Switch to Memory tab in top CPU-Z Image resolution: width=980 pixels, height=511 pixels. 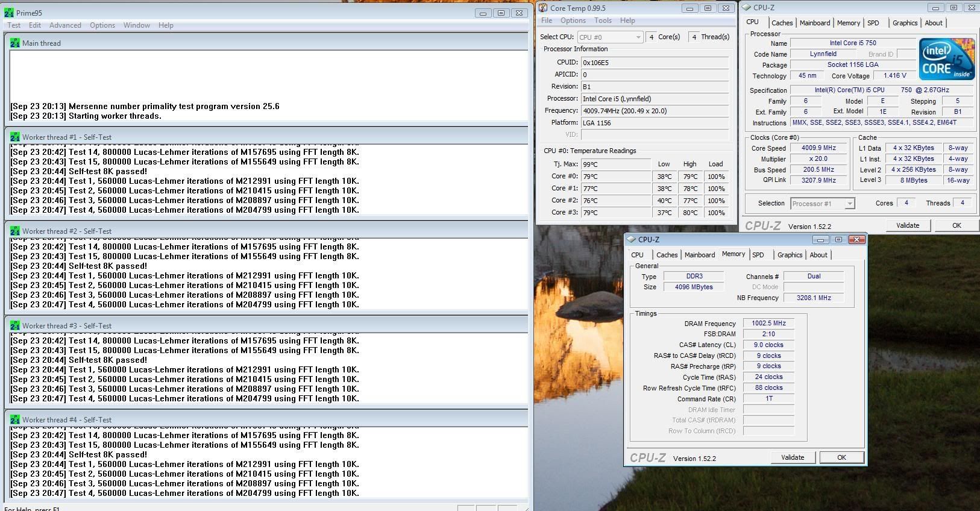(x=848, y=23)
